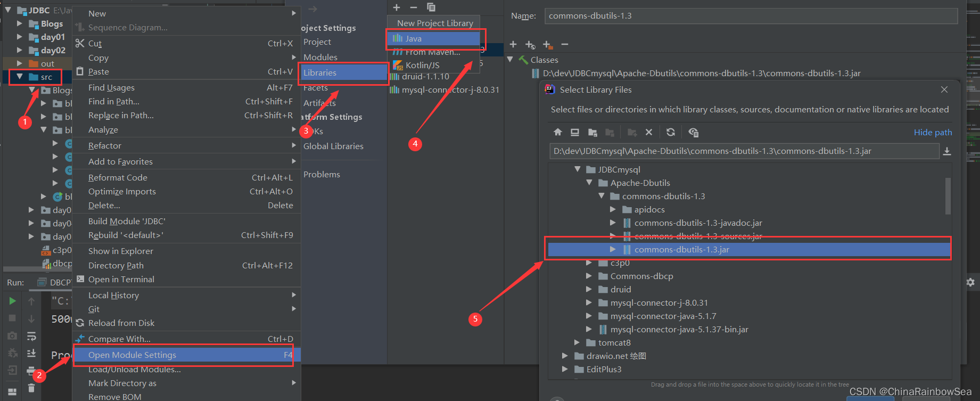This screenshot has height=401, width=980.
Task: Open Problems section in settings sidebar
Action: coord(322,174)
